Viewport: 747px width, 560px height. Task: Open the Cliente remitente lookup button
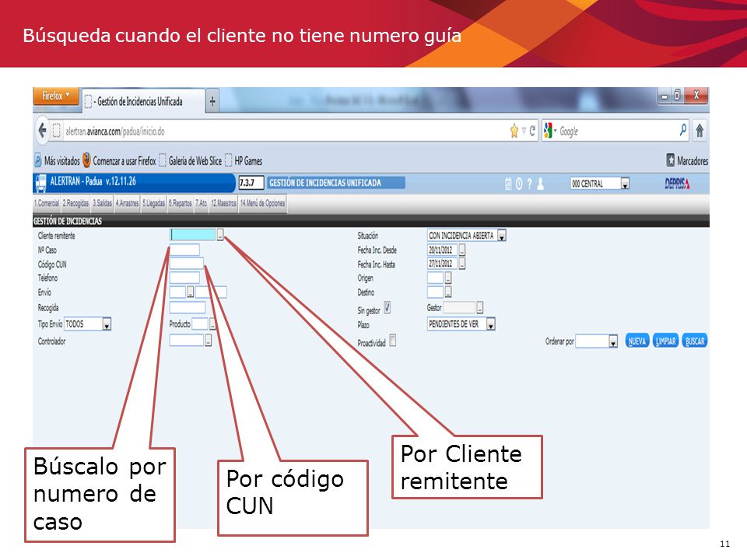(x=220, y=235)
